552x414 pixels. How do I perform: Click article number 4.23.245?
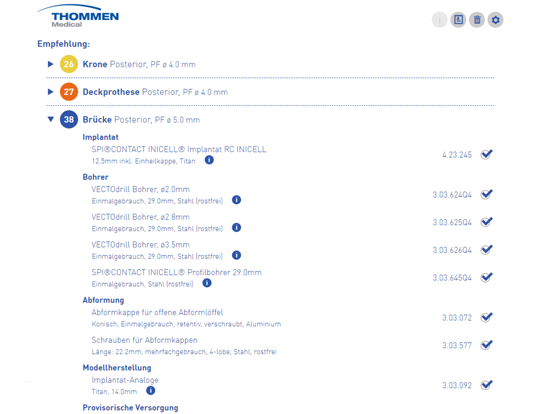(x=457, y=155)
